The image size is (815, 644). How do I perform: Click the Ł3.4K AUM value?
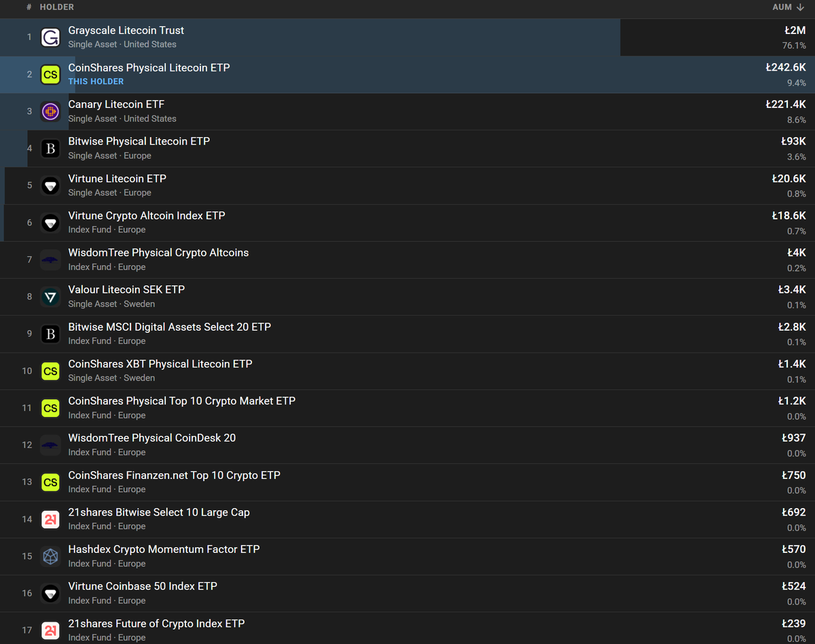(x=792, y=289)
